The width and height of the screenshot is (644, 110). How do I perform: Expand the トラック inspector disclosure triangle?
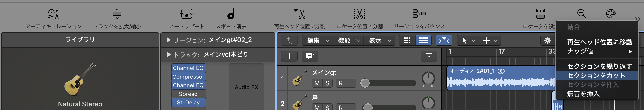[169, 54]
